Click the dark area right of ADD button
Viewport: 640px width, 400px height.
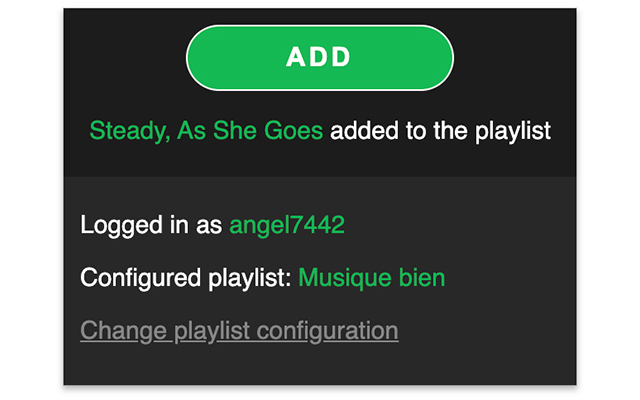point(515,57)
